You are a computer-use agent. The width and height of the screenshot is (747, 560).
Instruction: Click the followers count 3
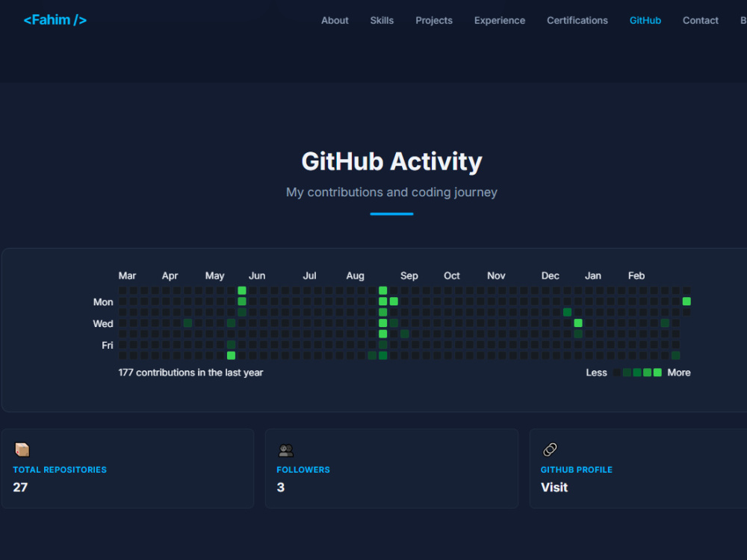281,487
